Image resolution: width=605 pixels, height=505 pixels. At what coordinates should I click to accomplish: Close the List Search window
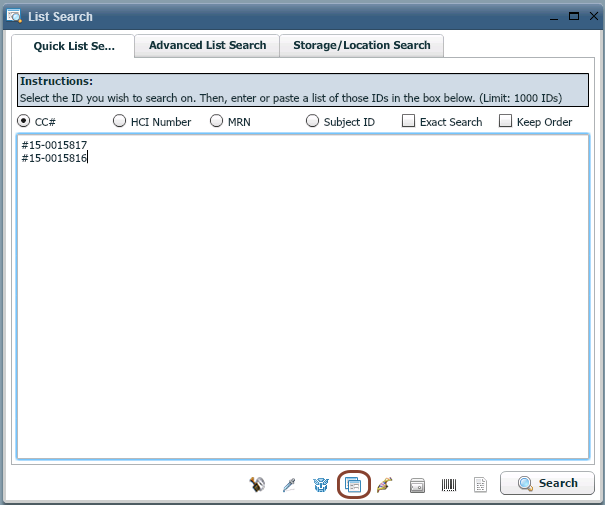pyautogui.click(x=594, y=16)
